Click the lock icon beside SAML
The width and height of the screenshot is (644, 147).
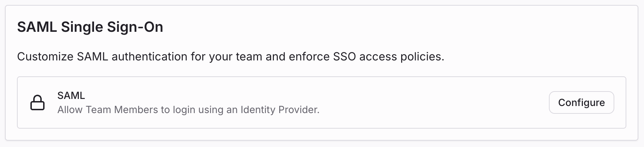[37, 103]
